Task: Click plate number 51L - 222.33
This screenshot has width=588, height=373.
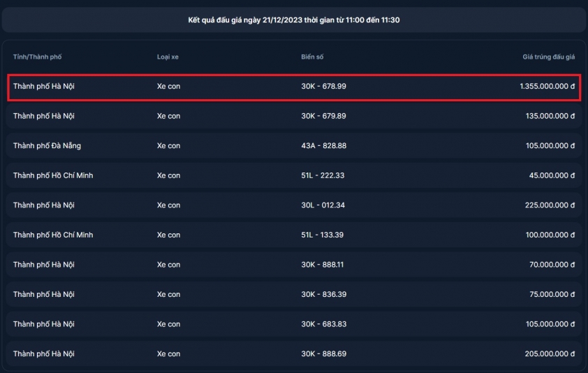Action: 323,175
